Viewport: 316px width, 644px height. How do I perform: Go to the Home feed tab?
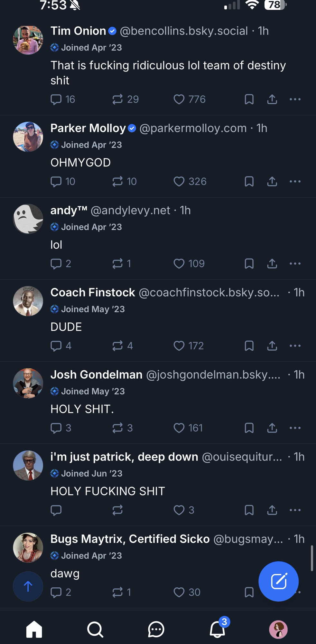click(x=34, y=629)
